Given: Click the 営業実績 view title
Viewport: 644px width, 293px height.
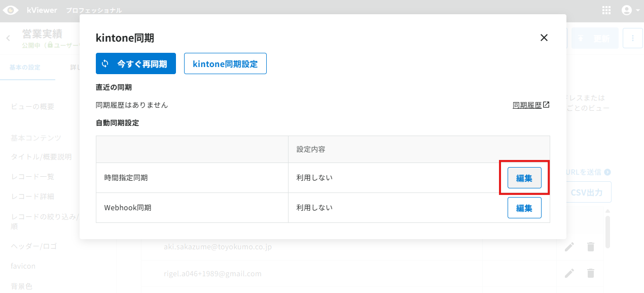Looking at the screenshot, I should 42,34.
